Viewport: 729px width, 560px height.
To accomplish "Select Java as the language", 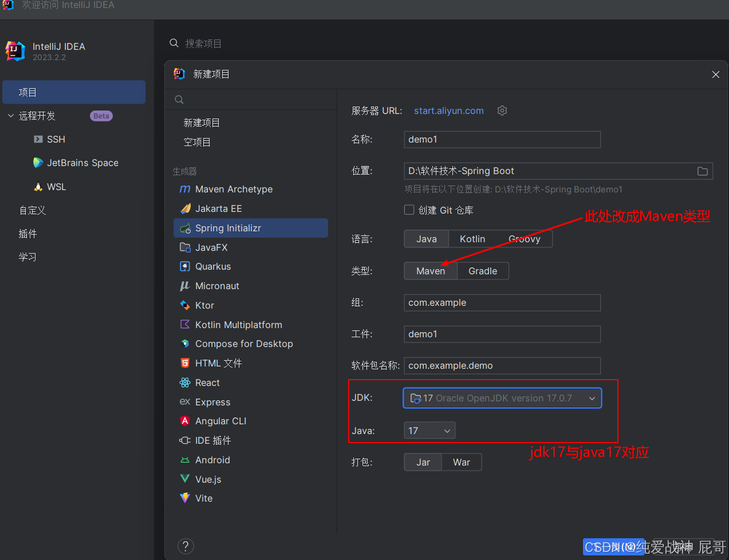I will click(x=427, y=239).
